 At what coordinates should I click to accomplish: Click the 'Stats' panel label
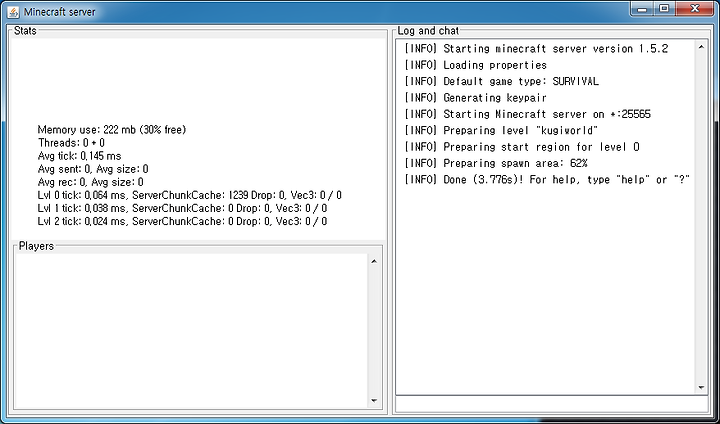pos(25,31)
